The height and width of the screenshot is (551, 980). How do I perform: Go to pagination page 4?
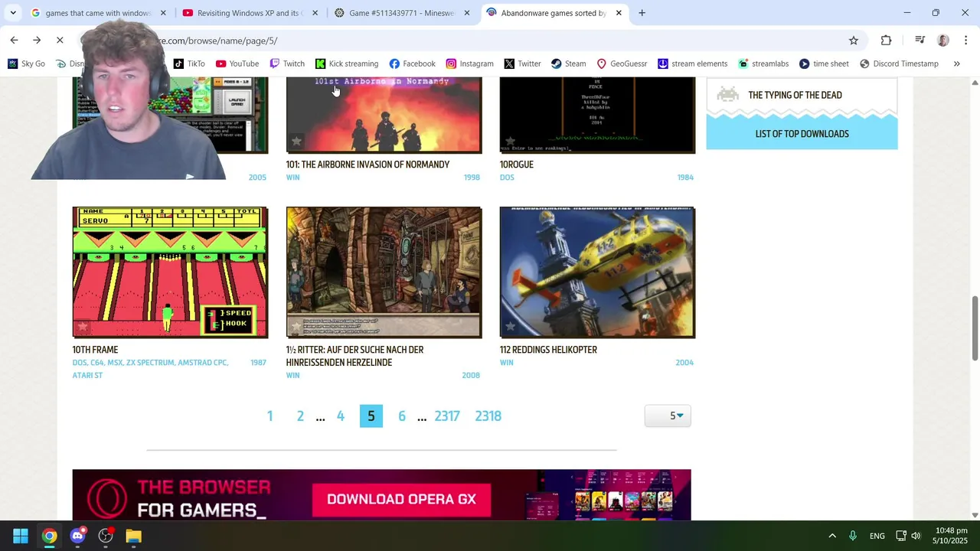341,416
